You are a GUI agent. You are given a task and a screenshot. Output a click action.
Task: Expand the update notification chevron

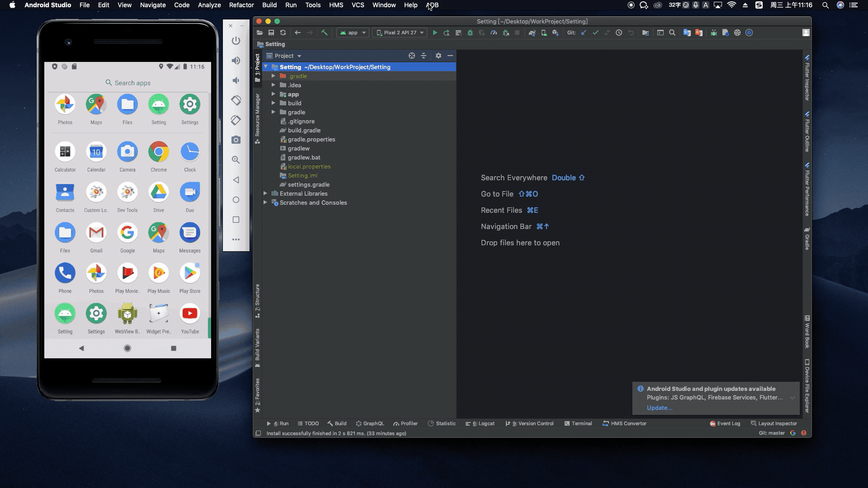coord(793,398)
